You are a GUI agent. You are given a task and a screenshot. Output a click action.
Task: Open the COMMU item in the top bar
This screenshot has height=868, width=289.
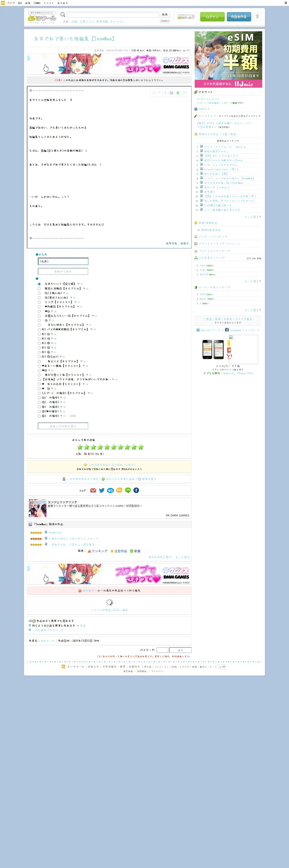click(x=37, y=3)
